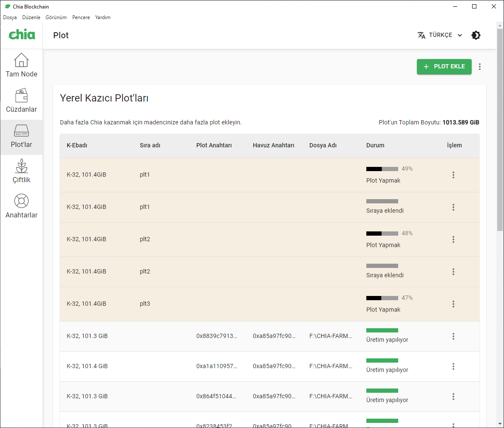The width and height of the screenshot is (504, 428).
Task: Click the Plot Ekle button
Action: (444, 67)
